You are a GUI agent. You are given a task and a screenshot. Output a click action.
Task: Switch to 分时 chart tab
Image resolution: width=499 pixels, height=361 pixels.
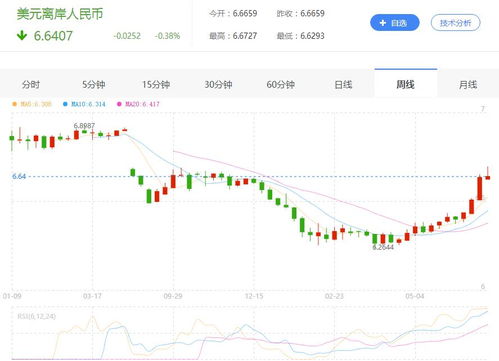pyautogui.click(x=31, y=85)
